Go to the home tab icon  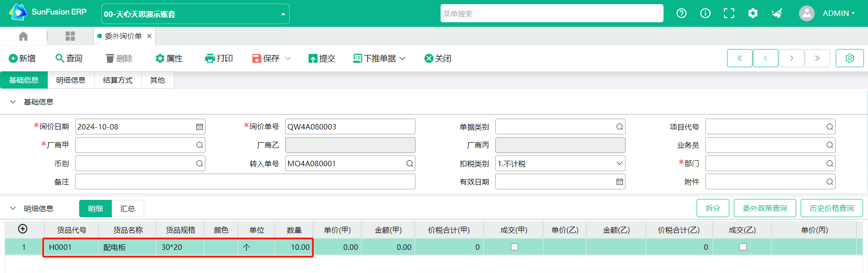[23, 36]
